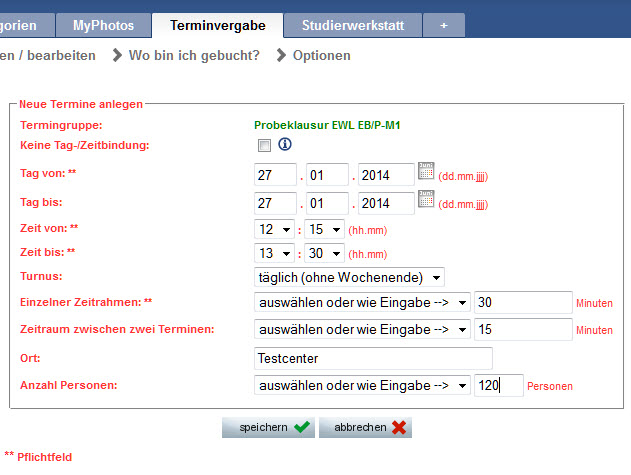Screen dimensions: 631x475
Task: Click the Tag bis month field
Action: coord(327,203)
